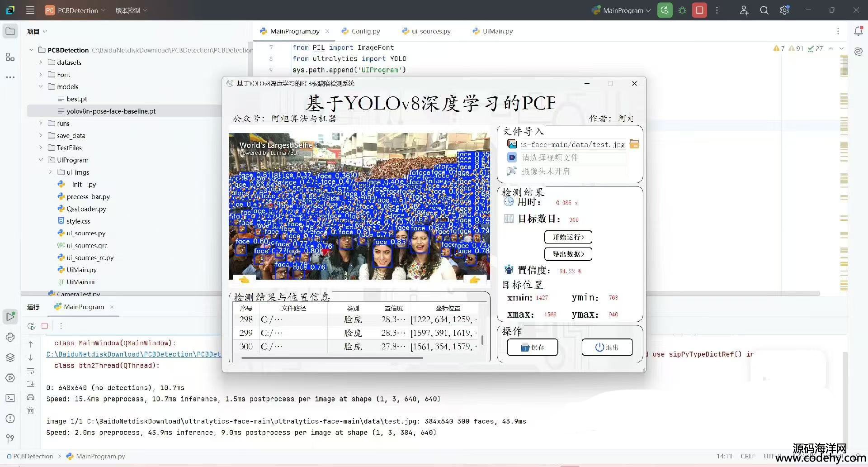The image size is (868, 467).
Task: Switch to the Config.py tab
Action: [x=365, y=31]
